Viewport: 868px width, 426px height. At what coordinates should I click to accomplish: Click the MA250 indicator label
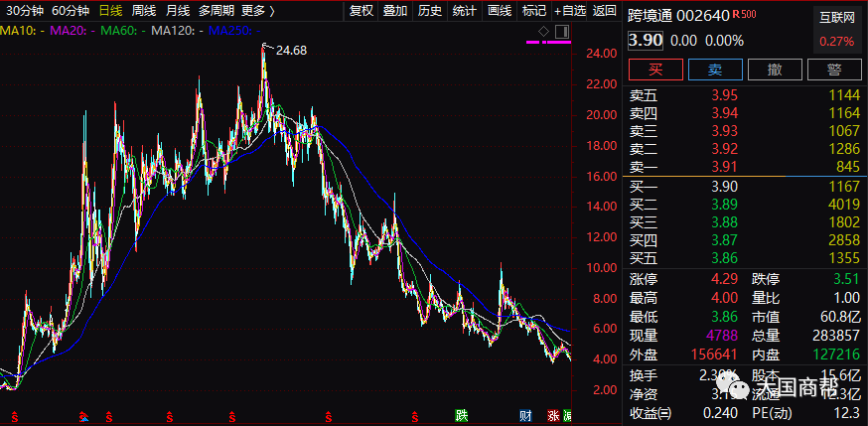point(235,32)
